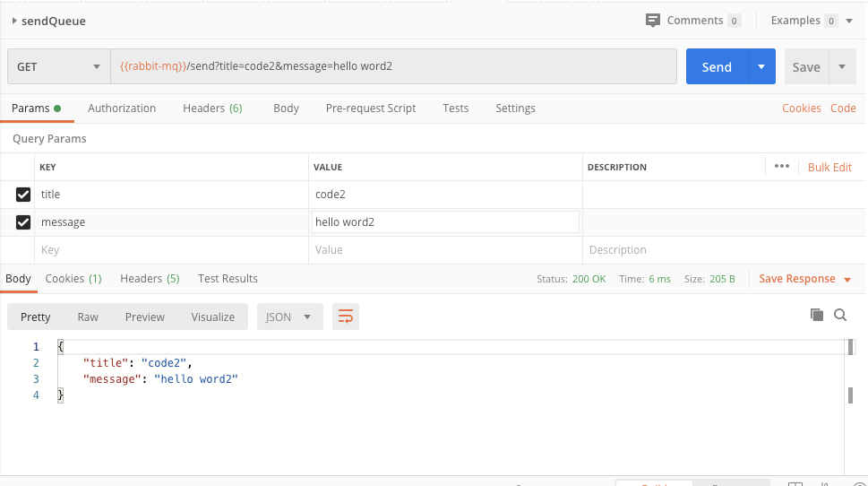Select the Pretty view mode
Image resolution: width=868 pixels, height=486 pixels.
point(36,317)
